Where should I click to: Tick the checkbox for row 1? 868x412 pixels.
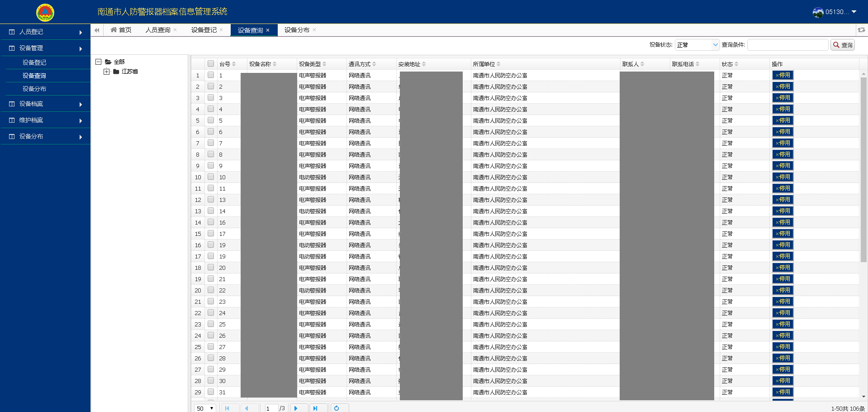click(x=211, y=75)
